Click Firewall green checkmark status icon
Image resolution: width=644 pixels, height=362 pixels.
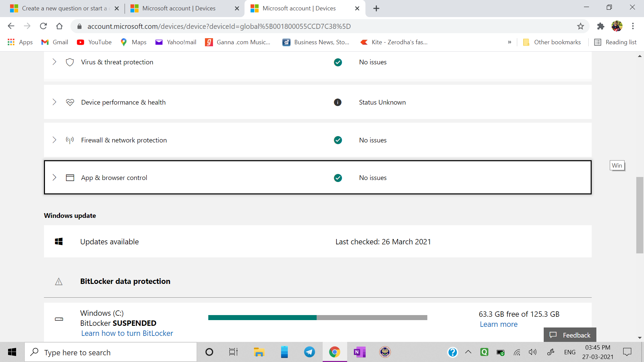click(338, 140)
